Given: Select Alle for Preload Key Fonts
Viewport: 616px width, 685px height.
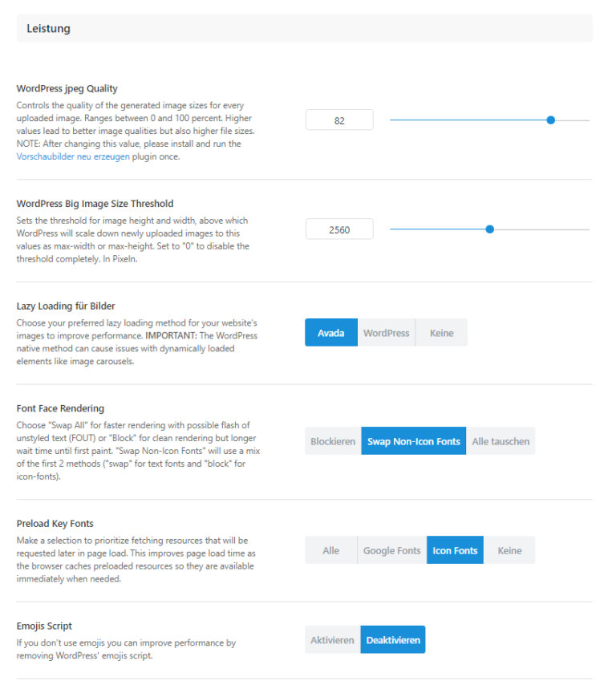Looking at the screenshot, I should (x=330, y=550).
